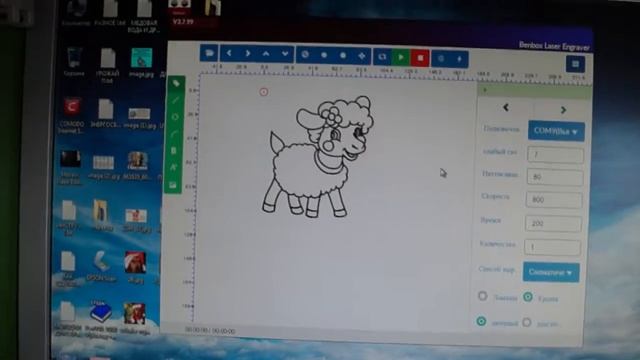Click the four-way move crosshair toolbar icon
This screenshot has height=360, width=640.
362,56
